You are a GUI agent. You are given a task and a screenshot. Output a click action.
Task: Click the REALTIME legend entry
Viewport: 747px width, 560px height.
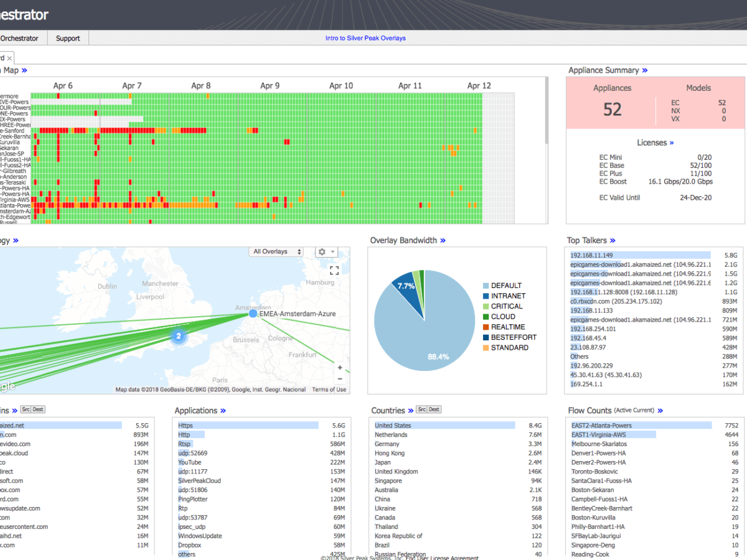coord(508,327)
